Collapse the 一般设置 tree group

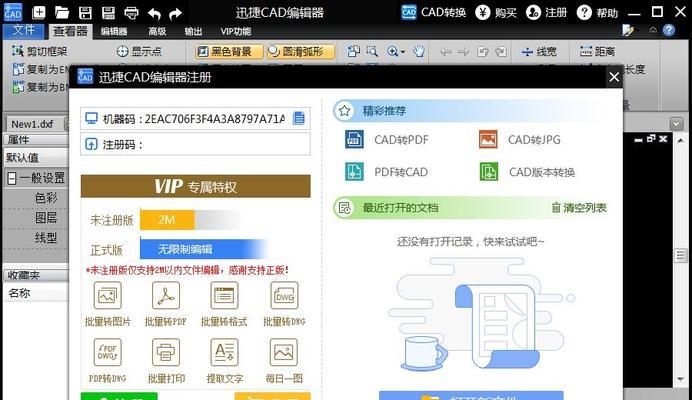click(x=12, y=178)
